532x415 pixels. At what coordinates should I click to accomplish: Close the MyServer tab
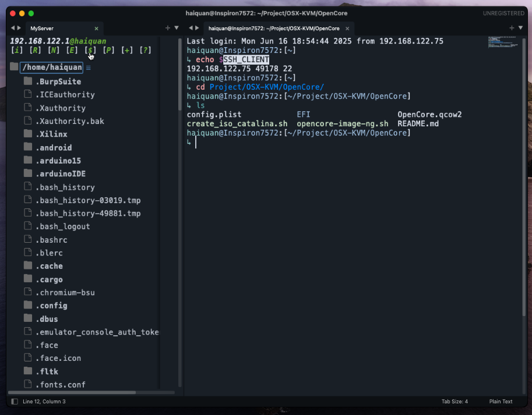[x=96, y=29]
